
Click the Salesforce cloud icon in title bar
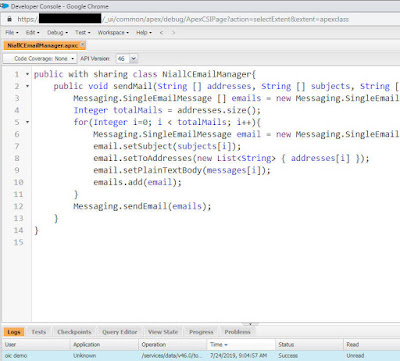4,6
